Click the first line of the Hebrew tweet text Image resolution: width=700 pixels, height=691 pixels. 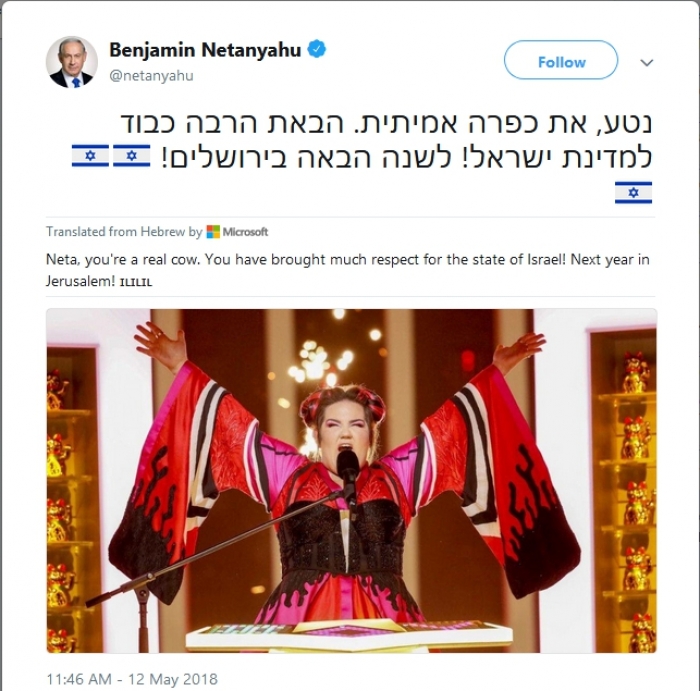coord(386,124)
